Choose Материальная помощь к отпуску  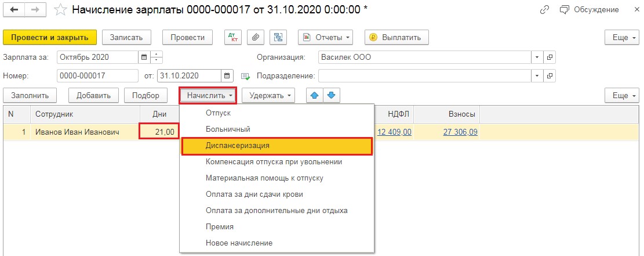tap(277, 178)
